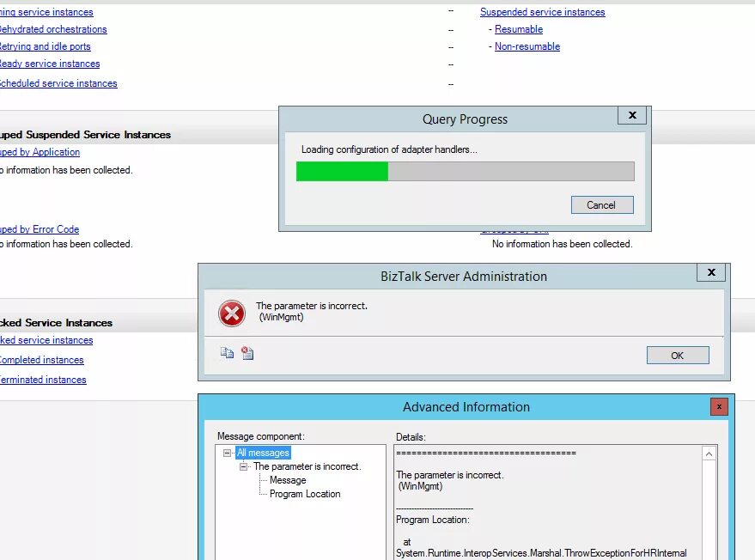Click the adapter handlers progress bar
This screenshot has height=560, width=755.
pos(466,172)
